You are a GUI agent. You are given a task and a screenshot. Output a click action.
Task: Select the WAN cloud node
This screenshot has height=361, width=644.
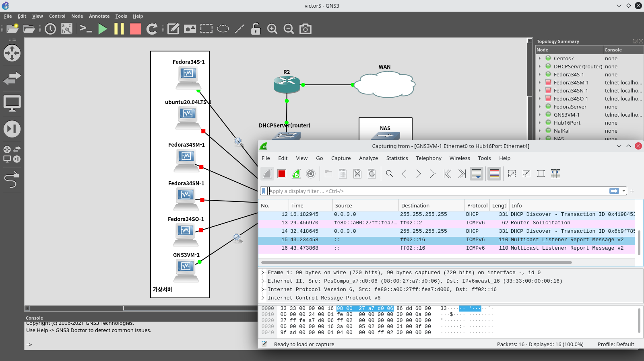coord(384,85)
